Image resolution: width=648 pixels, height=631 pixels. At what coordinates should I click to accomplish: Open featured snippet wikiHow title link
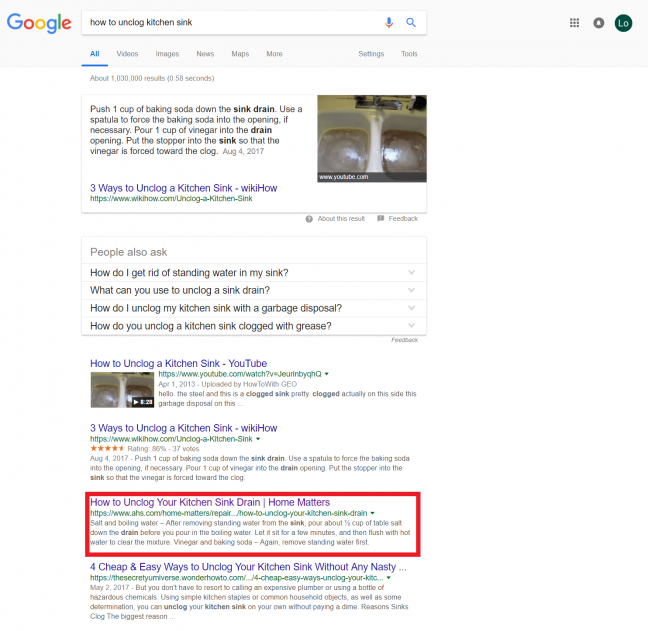tap(183, 188)
